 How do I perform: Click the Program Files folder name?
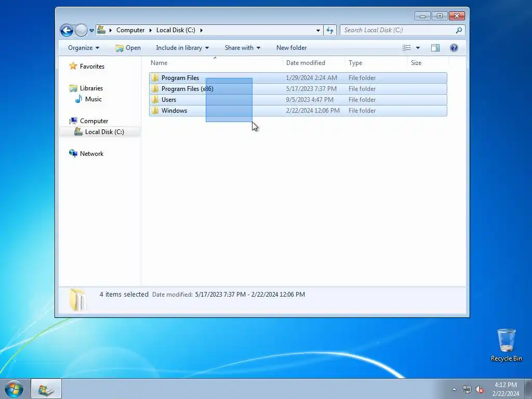point(180,78)
